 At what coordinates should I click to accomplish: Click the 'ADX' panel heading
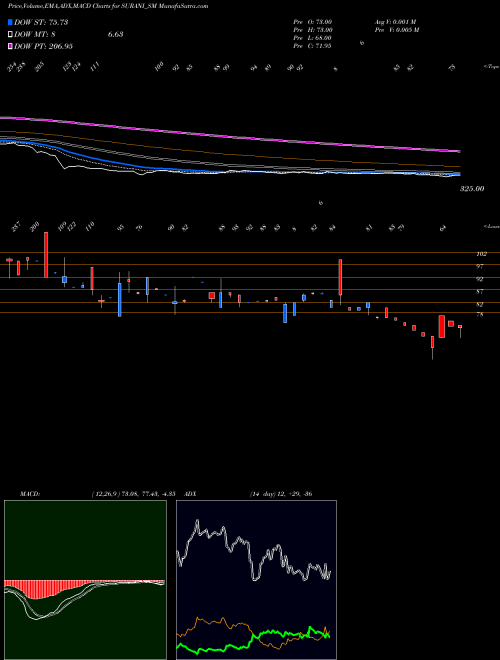click(190, 494)
